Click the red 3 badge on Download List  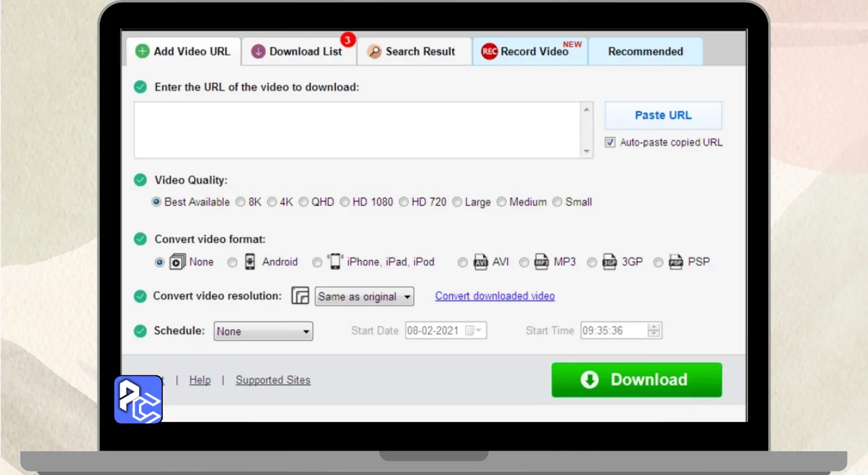(348, 40)
